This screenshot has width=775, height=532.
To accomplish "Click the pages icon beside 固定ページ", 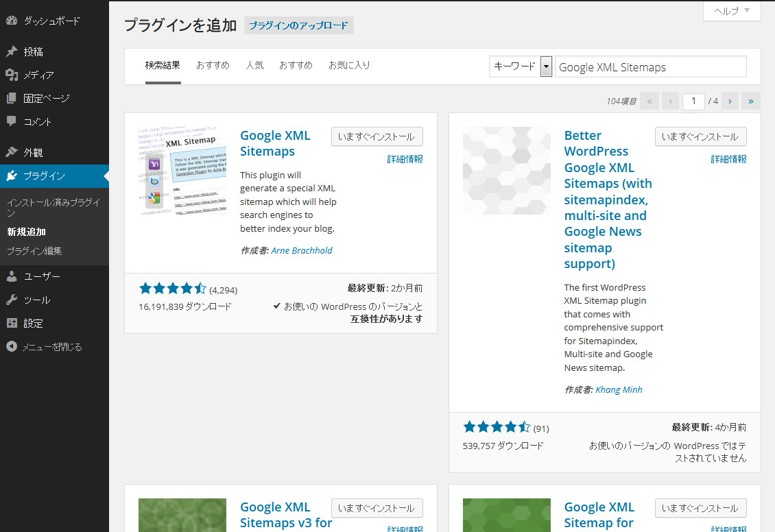I will tap(12, 98).
